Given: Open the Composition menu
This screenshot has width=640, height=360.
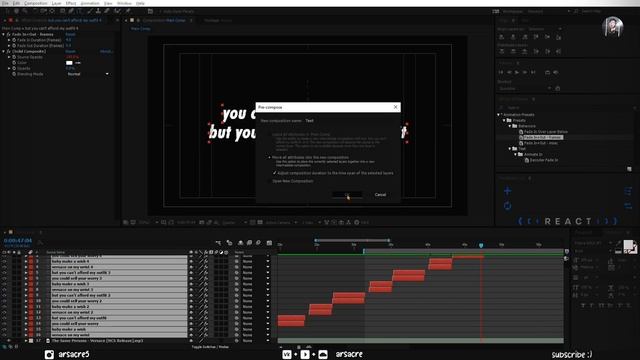Looking at the screenshot, I should point(36,3).
